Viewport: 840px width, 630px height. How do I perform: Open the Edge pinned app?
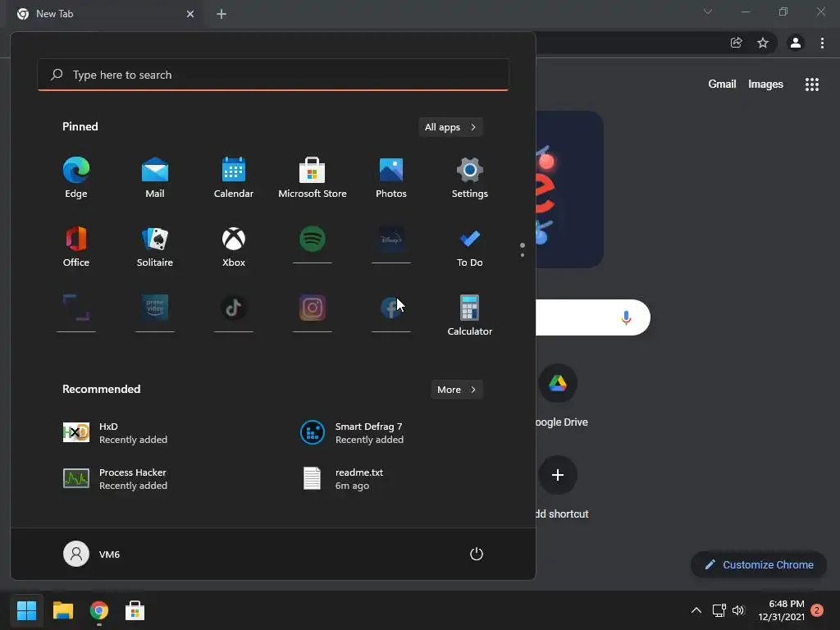[76, 178]
